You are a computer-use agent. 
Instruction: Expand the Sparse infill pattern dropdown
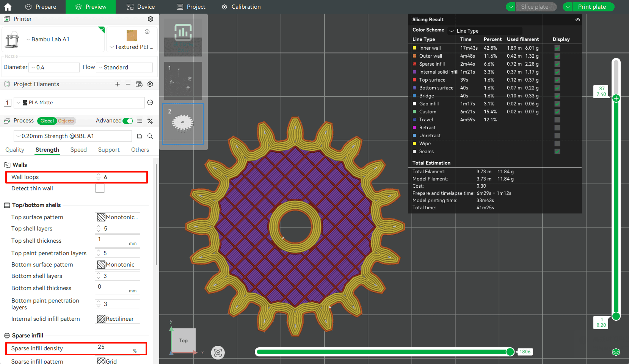click(x=117, y=361)
